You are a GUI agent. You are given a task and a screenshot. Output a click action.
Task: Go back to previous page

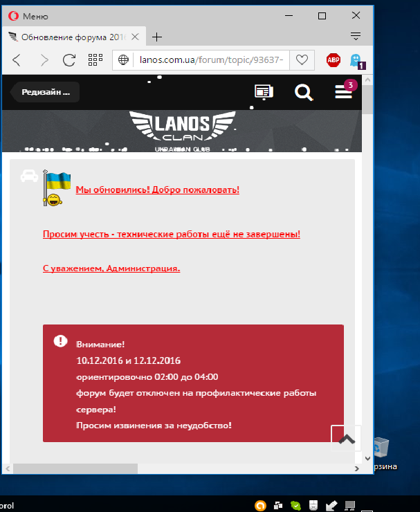coord(17,60)
